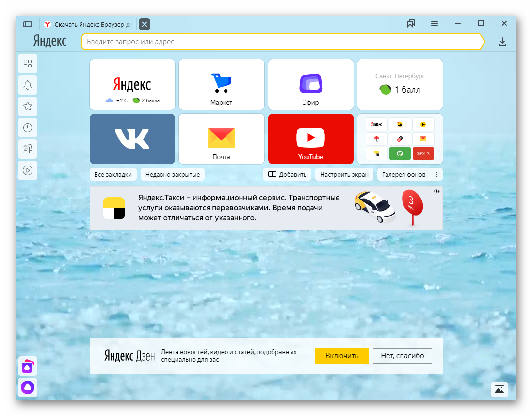This screenshot has height=416, width=532.
Task: Enable Дзен with the Включить button
Action: [x=342, y=356]
